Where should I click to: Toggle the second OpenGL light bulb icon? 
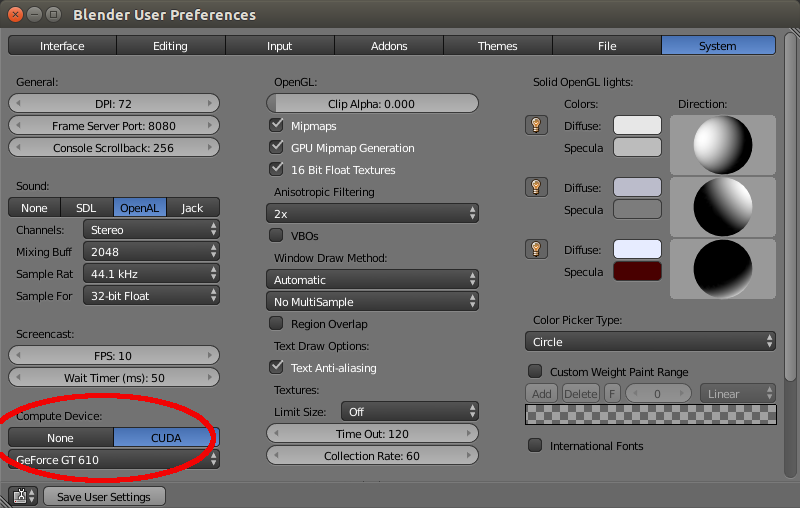coord(536,187)
